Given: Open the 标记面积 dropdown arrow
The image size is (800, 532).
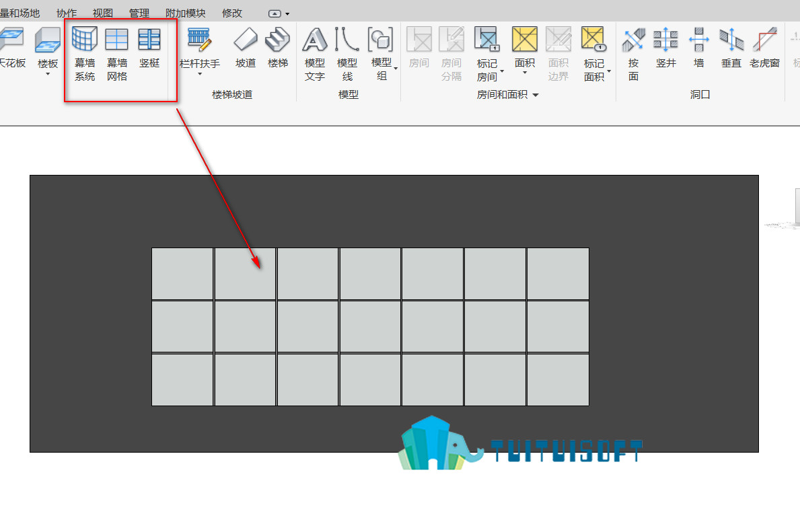Looking at the screenshot, I should point(609,71).
